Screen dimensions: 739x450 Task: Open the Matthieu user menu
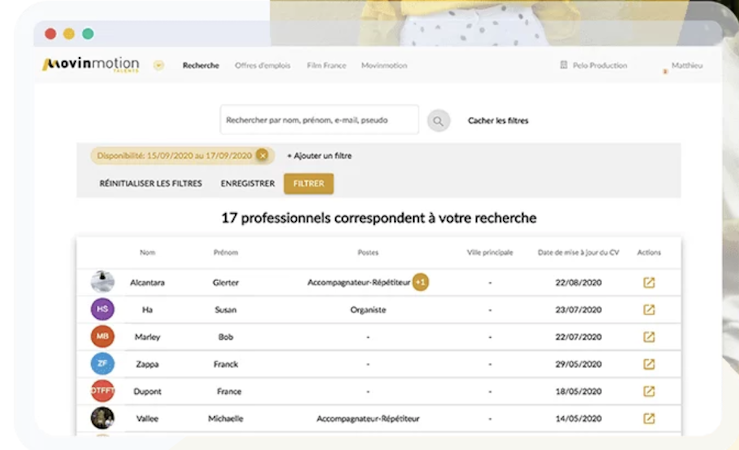click(x=686, y=66)
